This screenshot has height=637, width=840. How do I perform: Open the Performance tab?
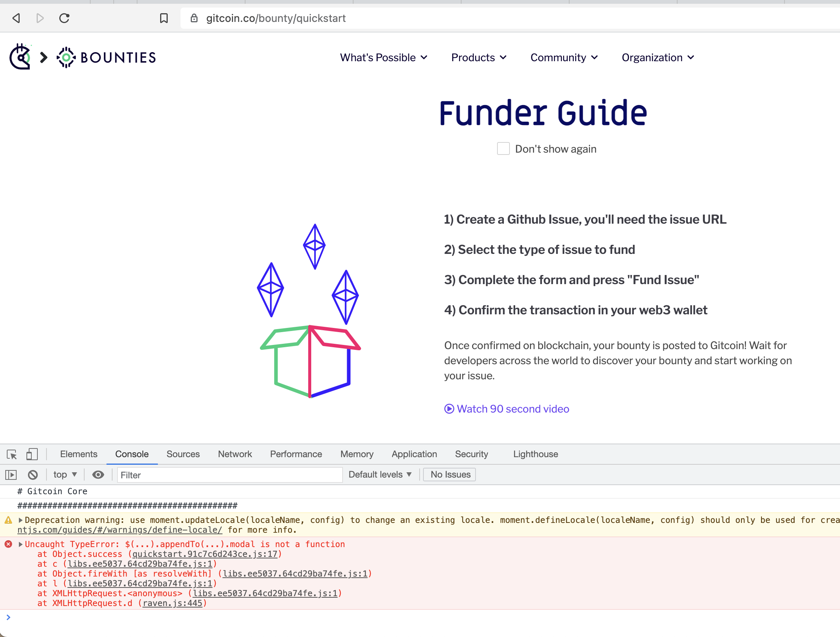point(296,454)
